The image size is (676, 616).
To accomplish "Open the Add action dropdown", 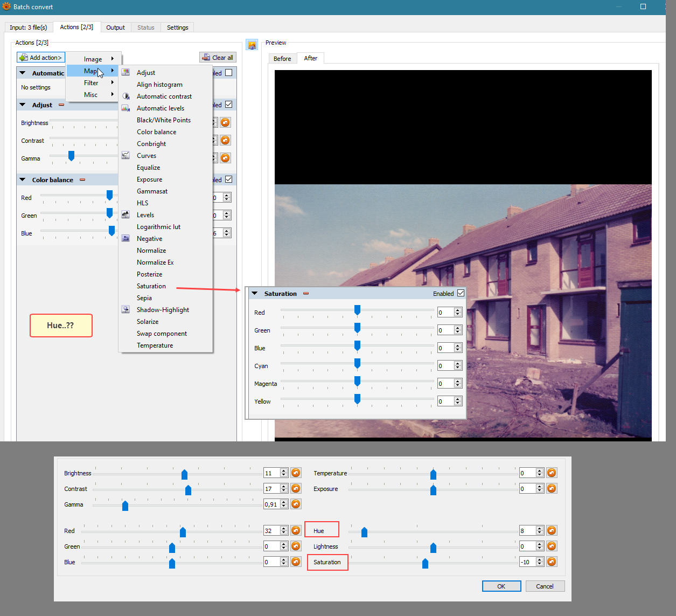I will point(41,58).
